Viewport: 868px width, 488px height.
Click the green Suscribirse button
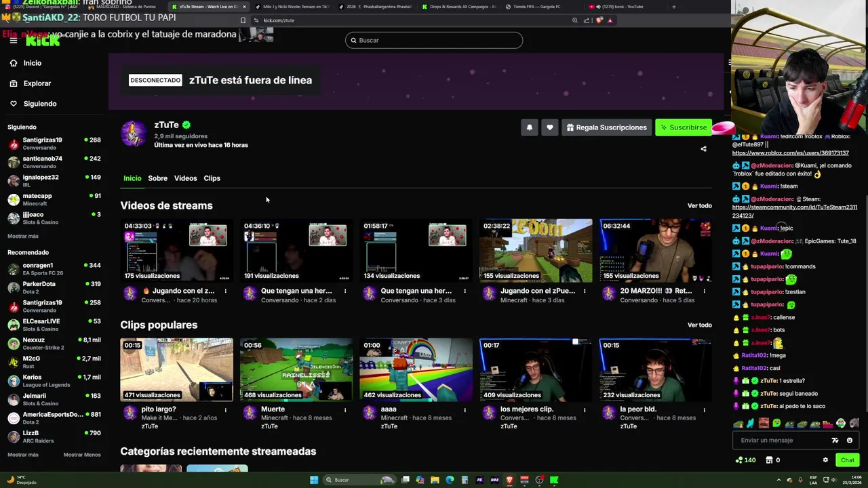(684, 127)
